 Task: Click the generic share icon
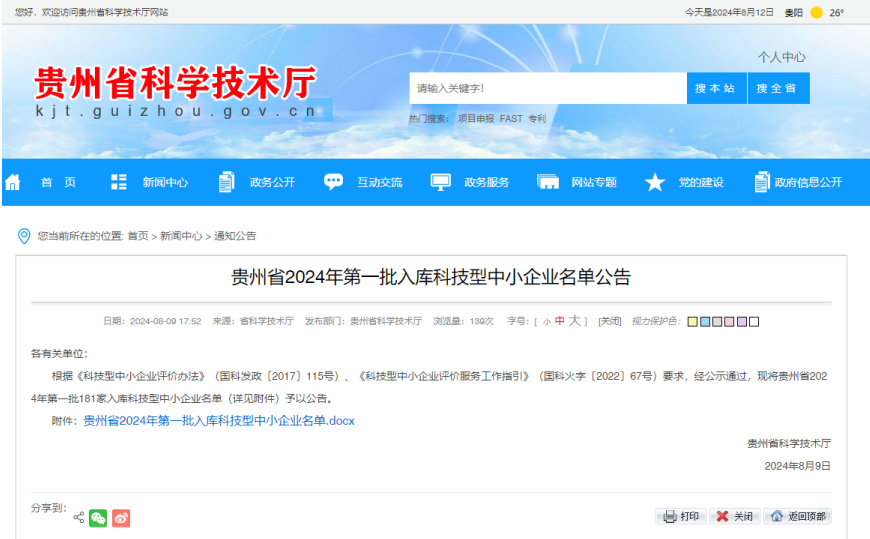pos(78,518)
